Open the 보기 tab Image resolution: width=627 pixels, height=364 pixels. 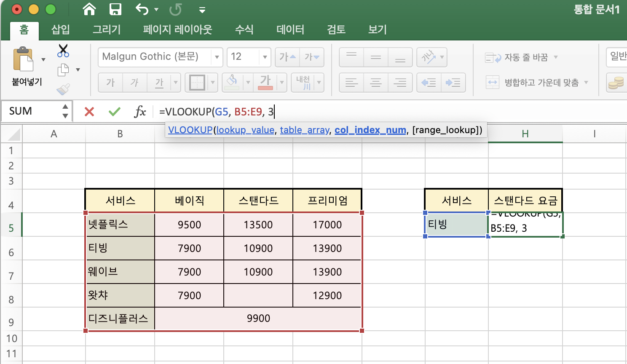coord(377,29)
